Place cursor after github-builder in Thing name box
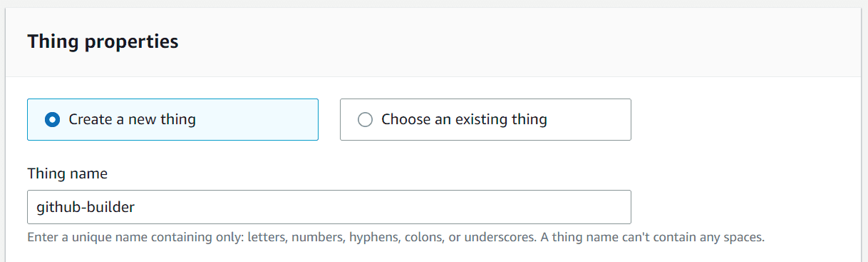 pos(137,207)
